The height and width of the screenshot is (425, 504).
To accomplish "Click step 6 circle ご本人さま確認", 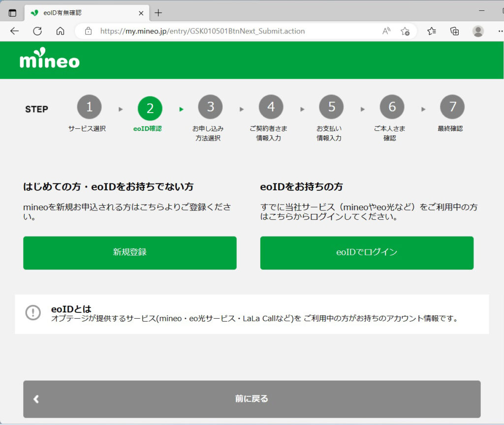I will click(x=392, y=107).
